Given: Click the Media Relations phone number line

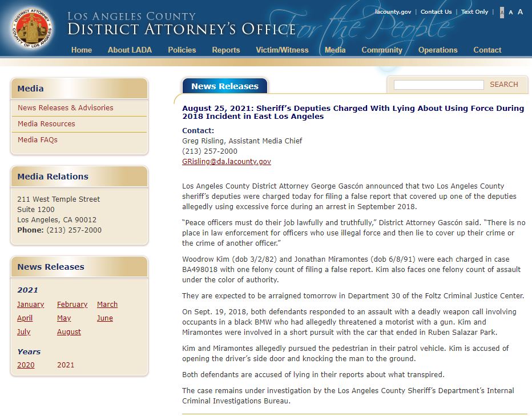Looking at the screenshot, I should [59, 230].
